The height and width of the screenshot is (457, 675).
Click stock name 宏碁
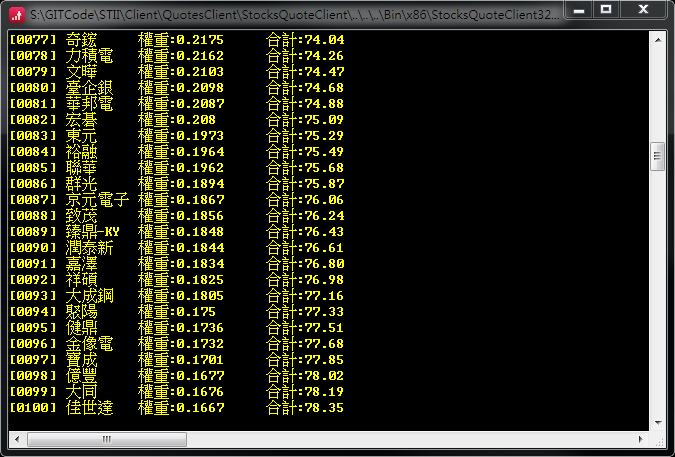(x=81, y=120)
